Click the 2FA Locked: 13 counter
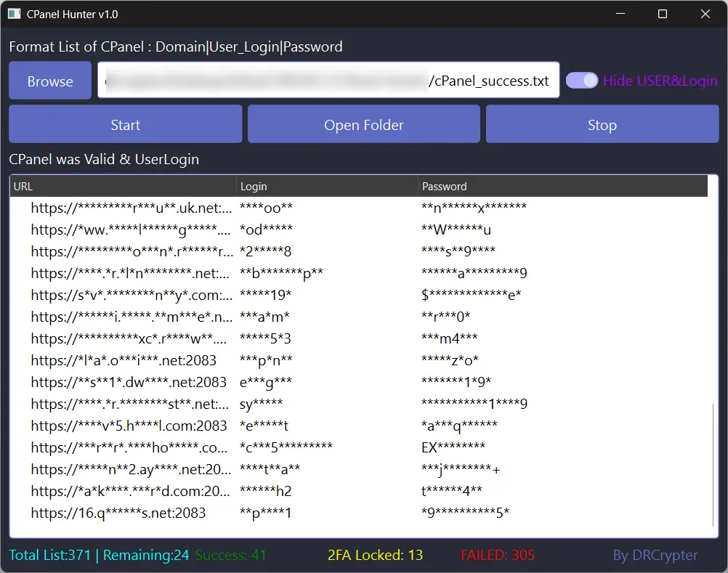 (375, 555)
